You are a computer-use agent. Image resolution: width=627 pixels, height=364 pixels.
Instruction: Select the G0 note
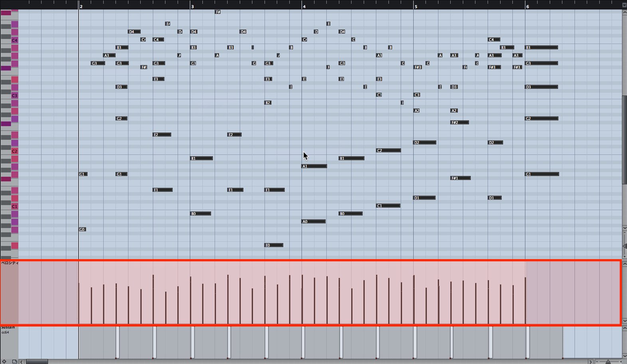coord(83,230)
